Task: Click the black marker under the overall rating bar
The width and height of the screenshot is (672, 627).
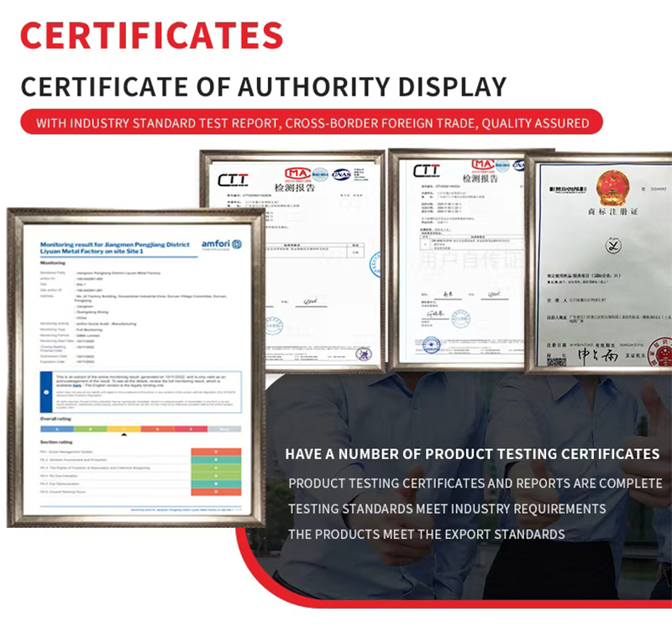Action: point(124,435)
